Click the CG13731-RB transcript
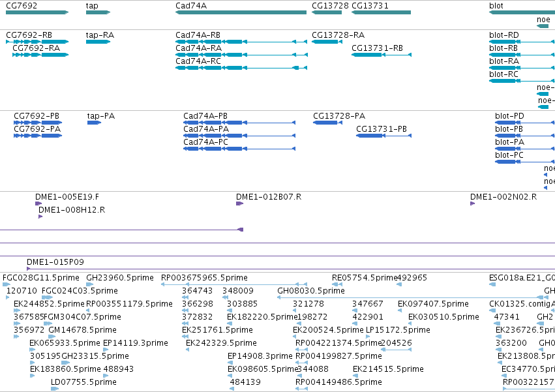 coord(382,55)
